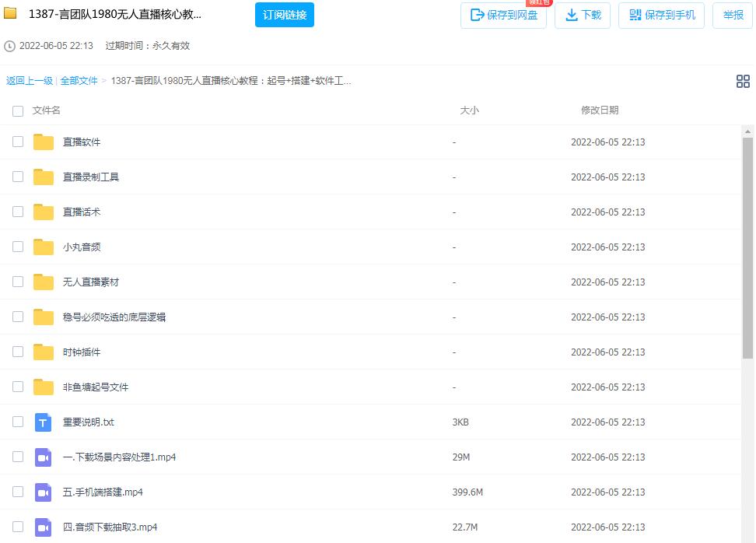Click the 22.7M size value
Image resolution: width=756 pixels, height=543 pixels.
coord(465,527)
